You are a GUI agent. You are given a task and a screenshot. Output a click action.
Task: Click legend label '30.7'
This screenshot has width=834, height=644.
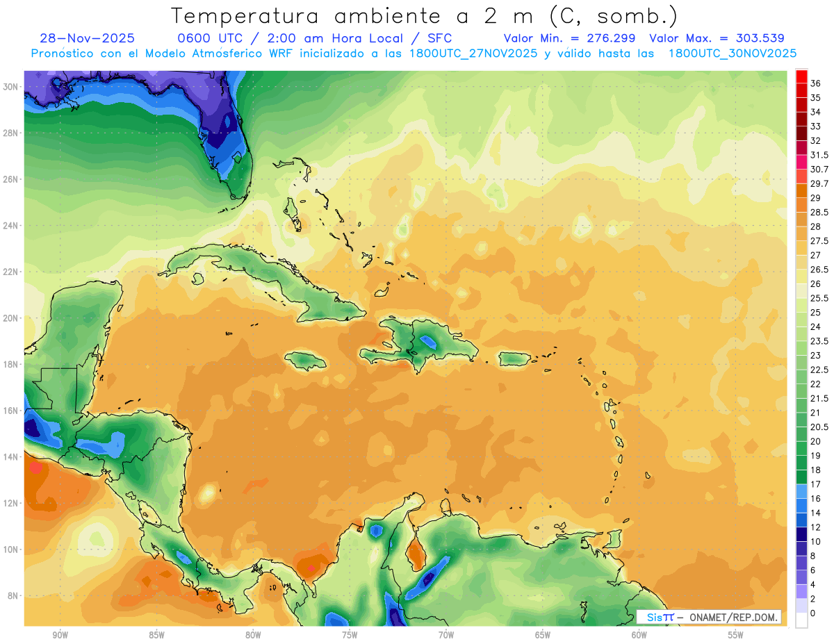819,169
